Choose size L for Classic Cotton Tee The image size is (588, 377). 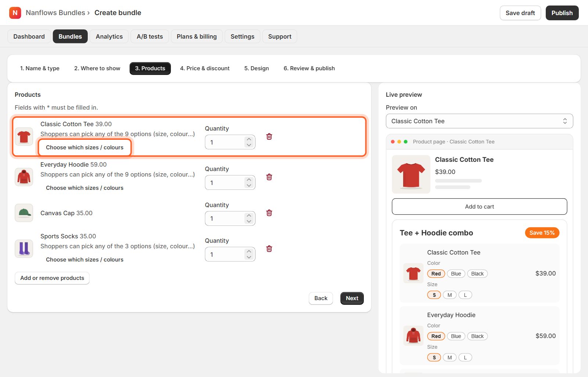pyautogui.click(x=465, y=295)
